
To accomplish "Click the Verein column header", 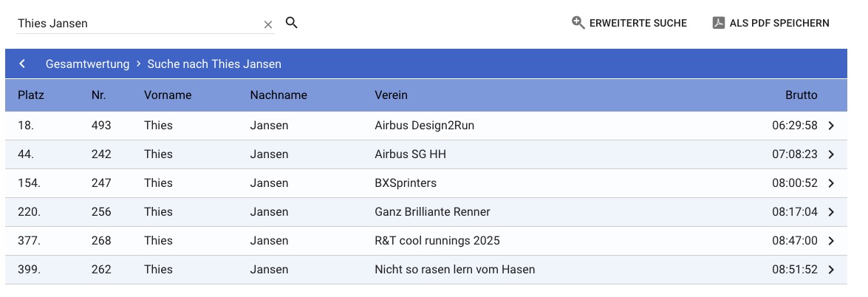I will coord(391,95).
